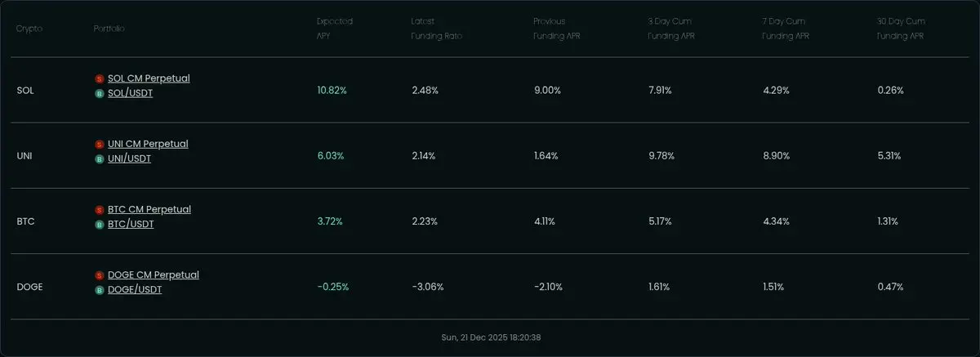
Task: Click the Latest Funding Rate column header
Action: [x=434, y=29]
